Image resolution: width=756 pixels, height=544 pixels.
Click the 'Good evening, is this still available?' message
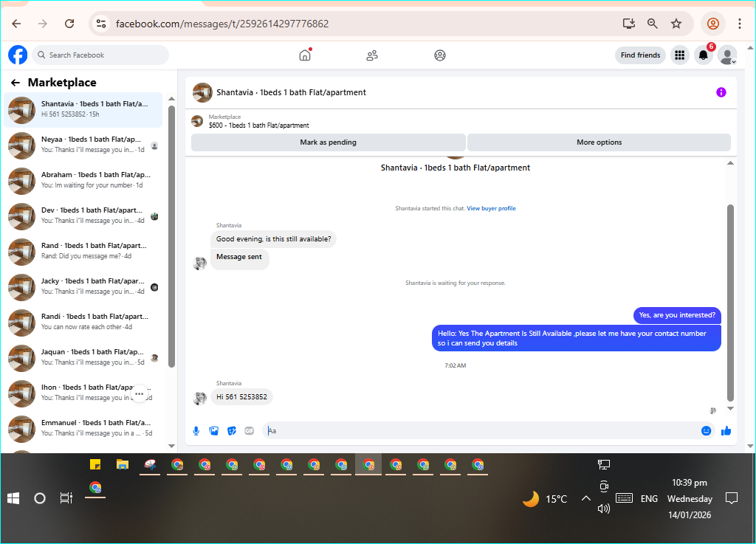[273, 239]
